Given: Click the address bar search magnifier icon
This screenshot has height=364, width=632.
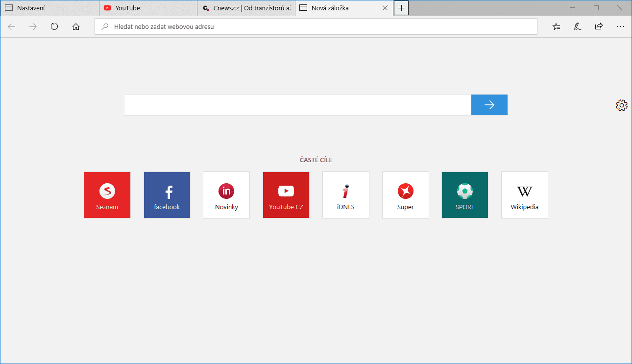Looking at the screenshot, I should [x=104, y=26].
